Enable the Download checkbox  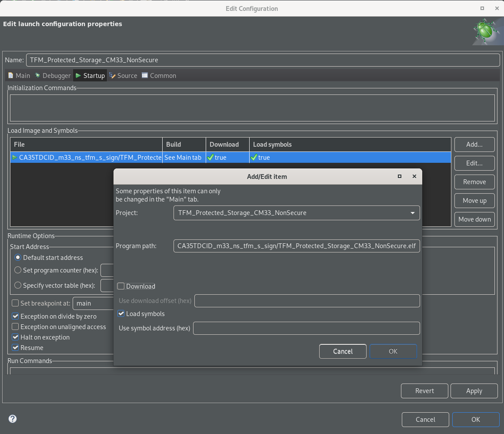pyautogui.click(x=121, y=286)
